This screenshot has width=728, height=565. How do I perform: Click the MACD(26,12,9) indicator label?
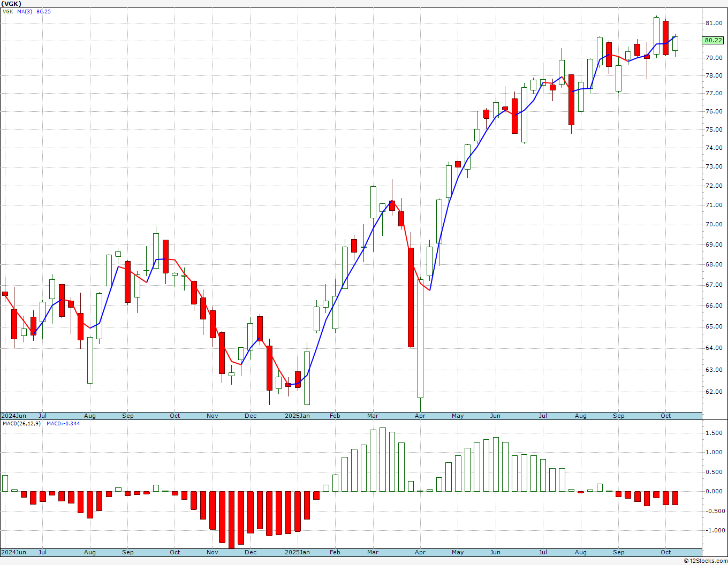[x=21, y=424]
